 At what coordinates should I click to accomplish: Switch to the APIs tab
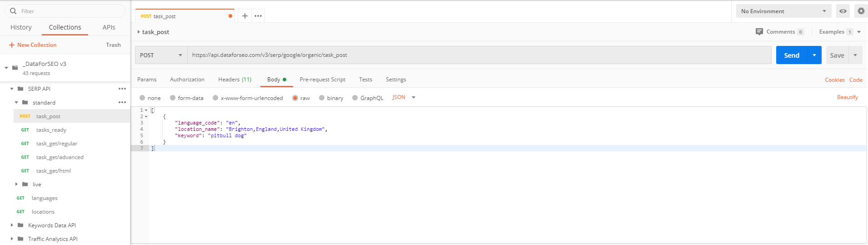(109, 27)
